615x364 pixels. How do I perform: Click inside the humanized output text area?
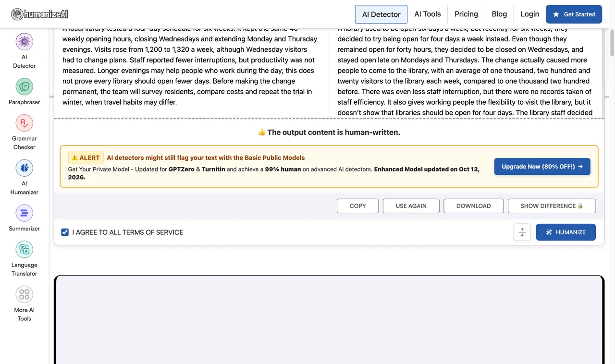pos(465,73)
